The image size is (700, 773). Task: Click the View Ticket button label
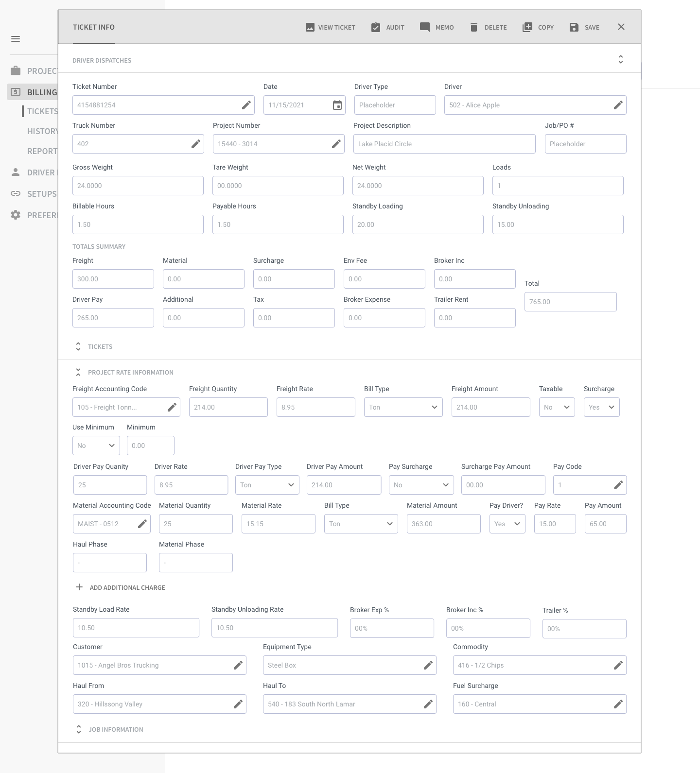(x=337, y=28)
